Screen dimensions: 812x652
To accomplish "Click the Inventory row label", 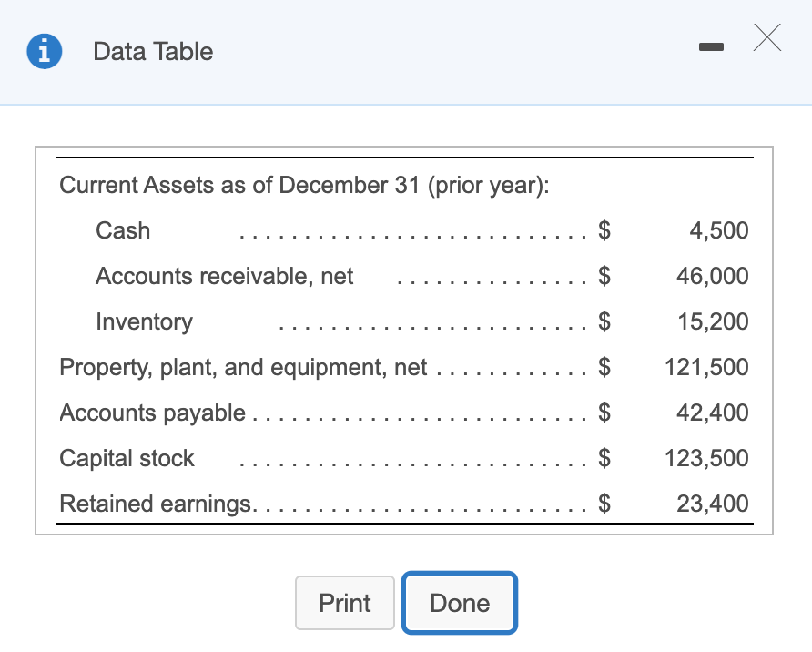I will [x=144, y=321].
